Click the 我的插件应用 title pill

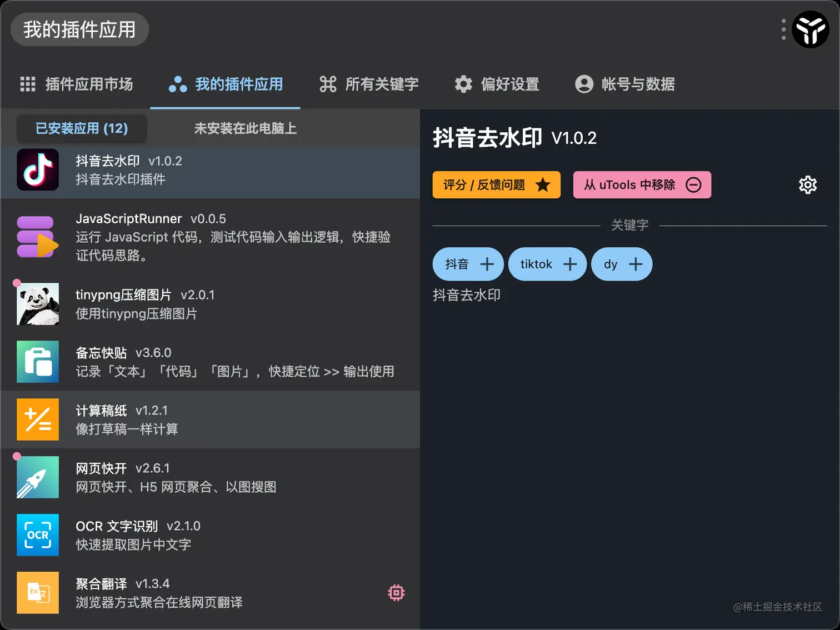click(x=79, y=29)
